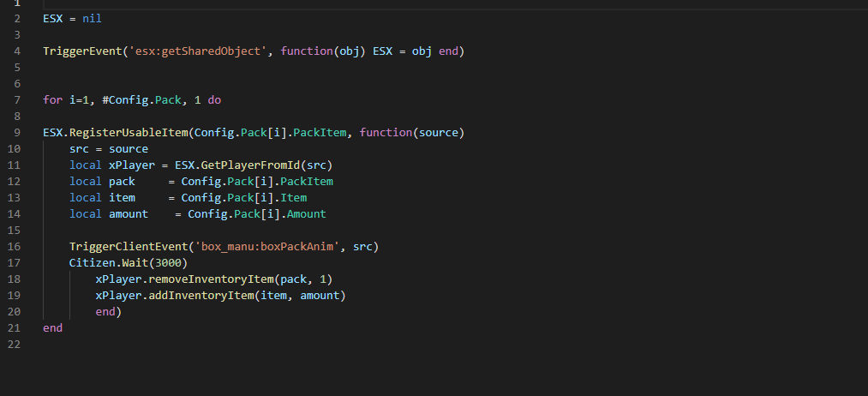Click 'removeInventoryItem' on line 18
Image resolution: width=868 pixels, height=396 pixels.
pyautogui.click(x=211, y=279)
